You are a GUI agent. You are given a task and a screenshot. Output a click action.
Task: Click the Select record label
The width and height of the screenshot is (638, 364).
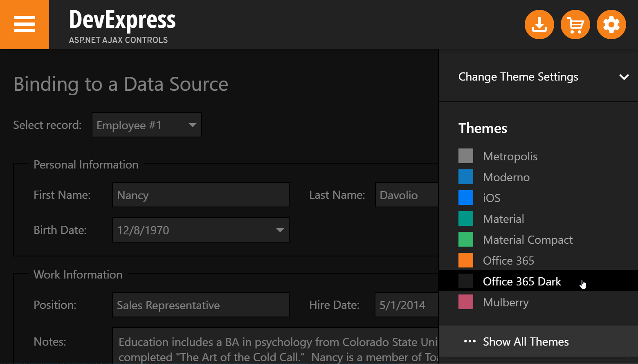pyautogui.click(x=47, y=125)
